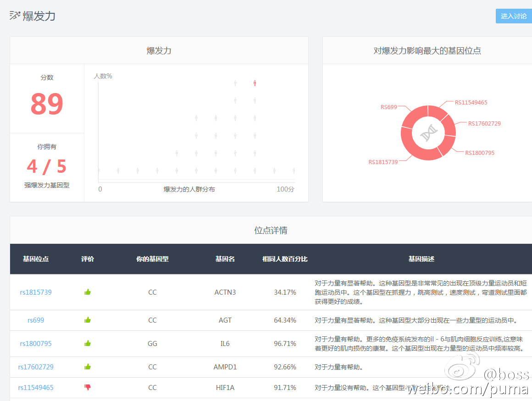This screenshot has width=532, height=401.
Task: Click the 位点详情 section heading
Action: tap(271, 231)
